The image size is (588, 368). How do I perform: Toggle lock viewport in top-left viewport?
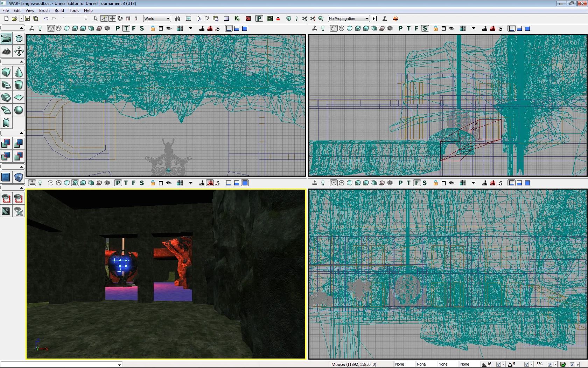tap(153, 28)
